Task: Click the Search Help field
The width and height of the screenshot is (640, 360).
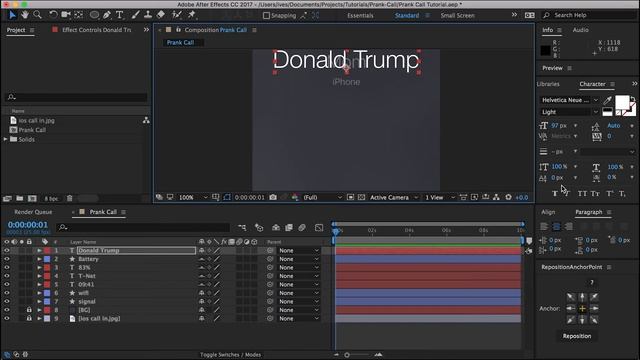Action: 589,15
